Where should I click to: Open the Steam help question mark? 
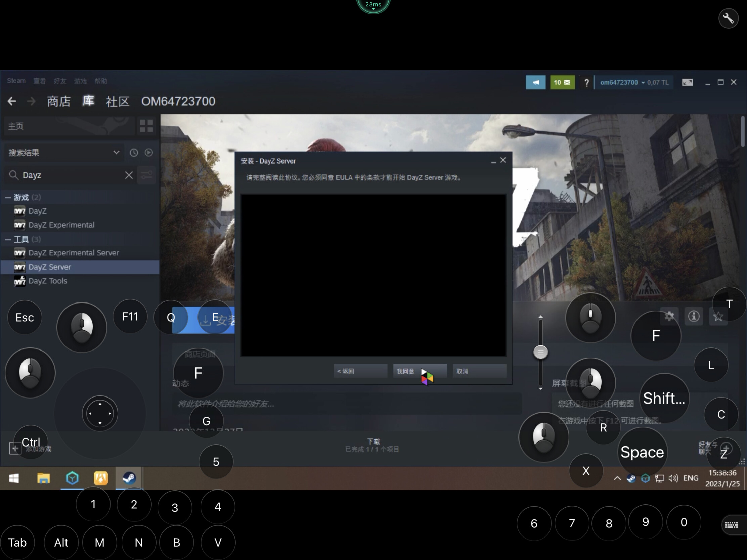tap(586, 82)
